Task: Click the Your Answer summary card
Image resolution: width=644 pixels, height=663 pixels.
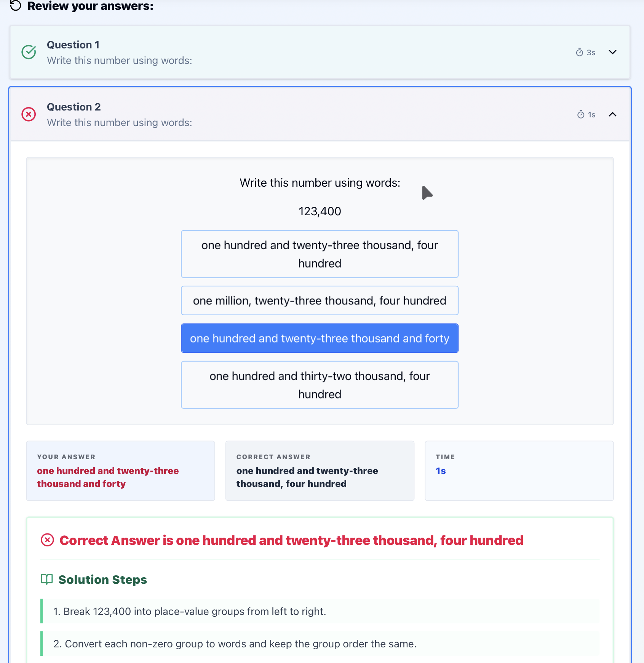Action: tap(120, 471)
